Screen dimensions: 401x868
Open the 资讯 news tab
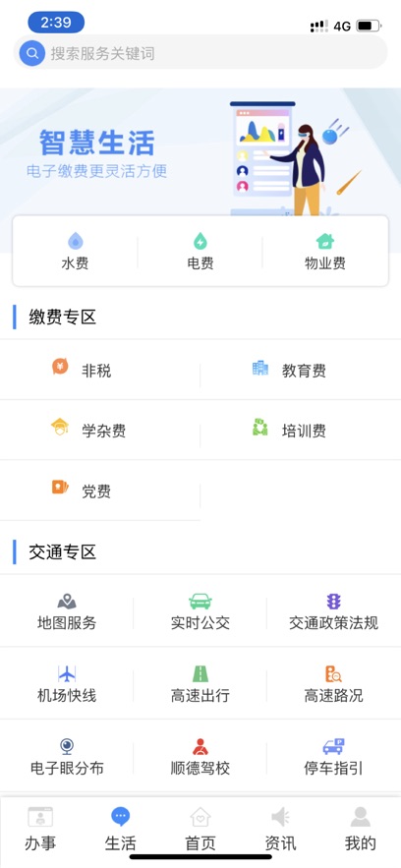click(280, 829)
